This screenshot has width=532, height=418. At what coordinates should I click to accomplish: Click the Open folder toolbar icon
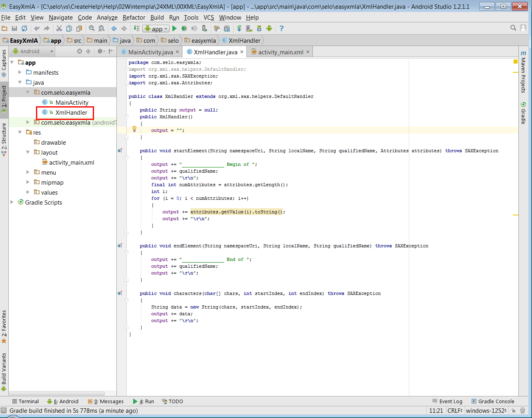(5, 28)
